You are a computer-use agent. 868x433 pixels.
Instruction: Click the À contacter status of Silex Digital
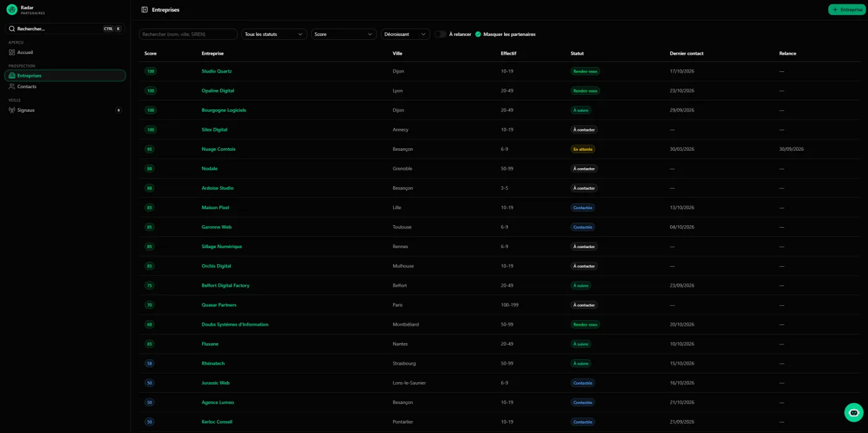(x=584, y=130)
